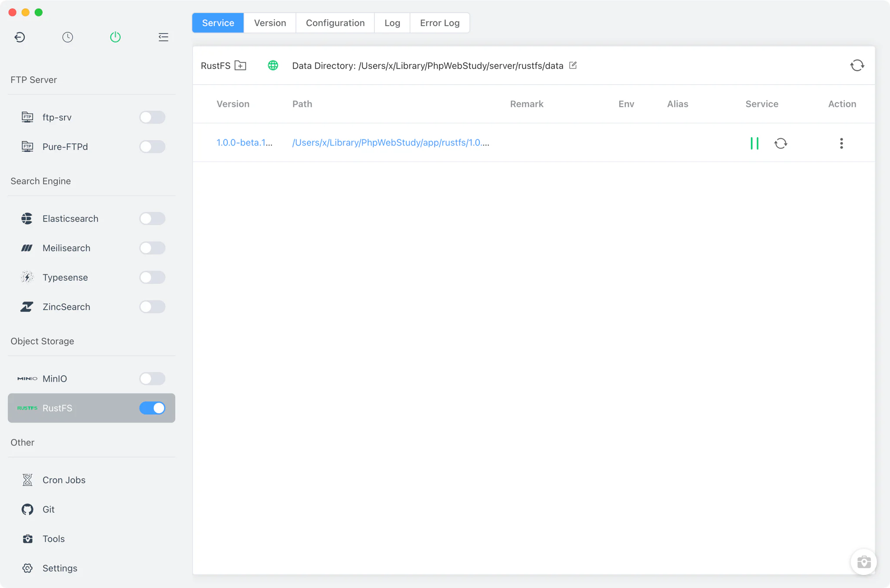890x588 pixels.
Task: Switch to the Version tab
Action: pos(270,23)
